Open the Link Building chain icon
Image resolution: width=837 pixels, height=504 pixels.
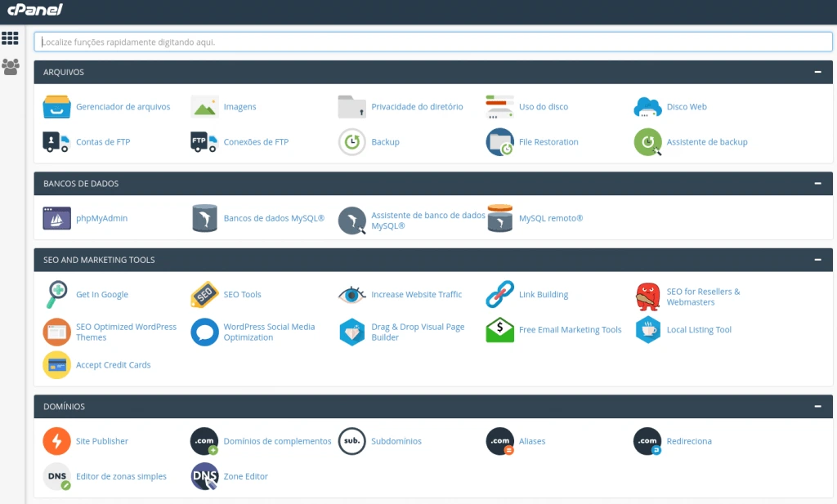click(499, 295)
